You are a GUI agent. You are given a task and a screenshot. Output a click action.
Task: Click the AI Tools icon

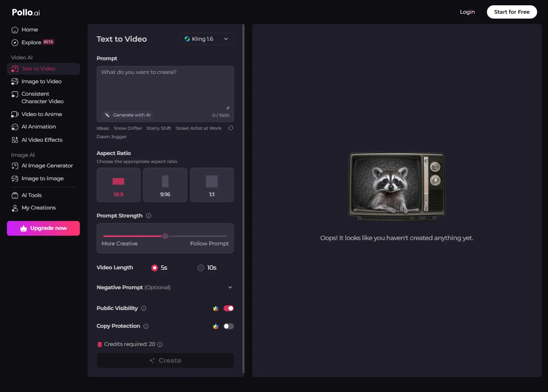pos(15,195)
